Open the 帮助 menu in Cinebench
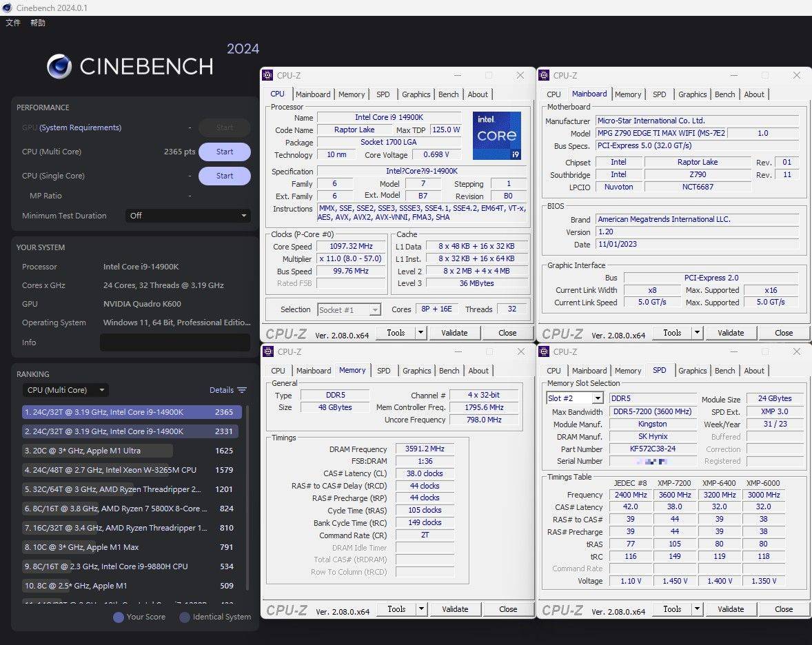The width and height of the screenshot is (812, 645). (38, 23)
